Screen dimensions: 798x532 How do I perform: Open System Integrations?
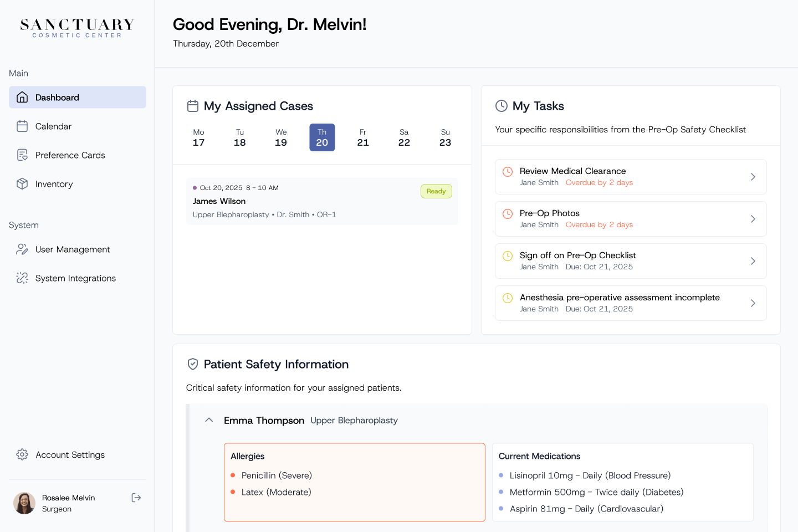point(78,278)
